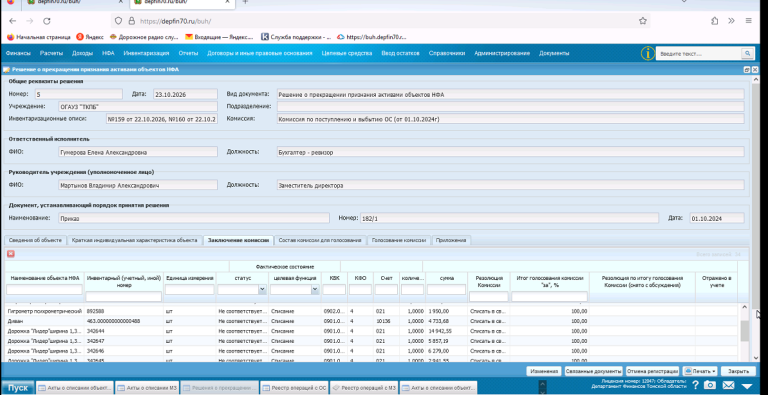Click the white downward triangle icon
The width and height of the screenshot is (768, 395).
(747, 386)
